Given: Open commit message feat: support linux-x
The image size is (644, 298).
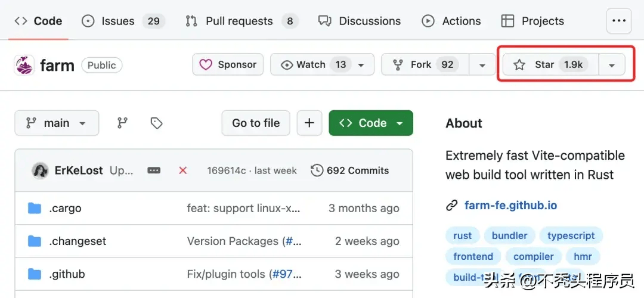Looking at the screenshot, I should tap(244, 208).
